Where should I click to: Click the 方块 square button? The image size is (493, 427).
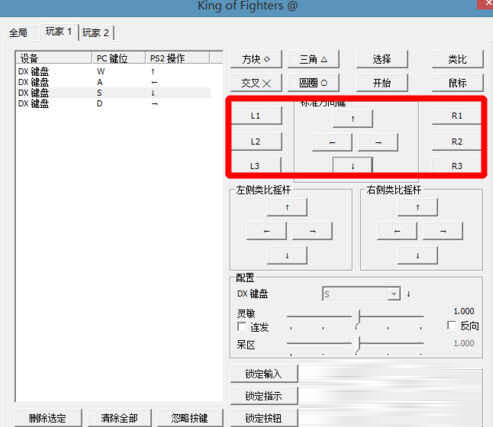pos(256,59)
